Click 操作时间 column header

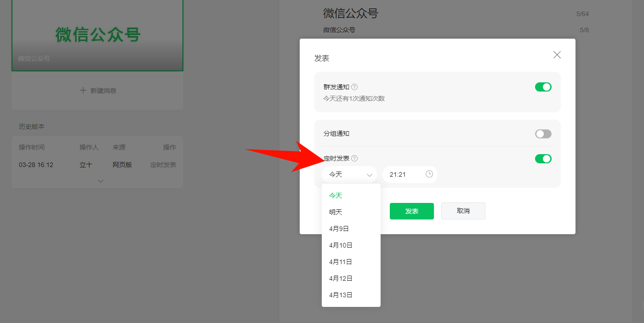pos(32,147)
